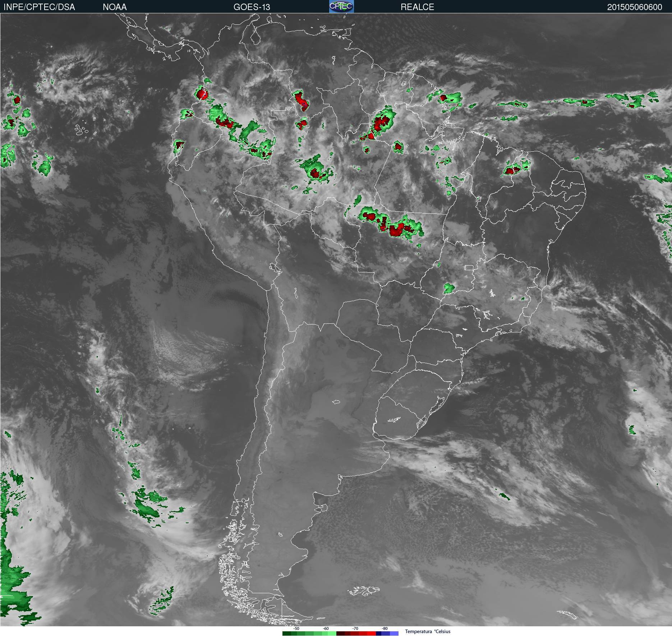Click the NOAA header label
Viewport: 672px width, 636px height.
[x=115, y=7]
